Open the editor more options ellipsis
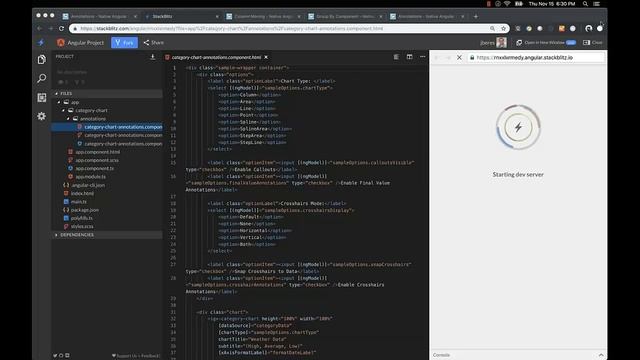The image size is (640, 360). point(422,57)
